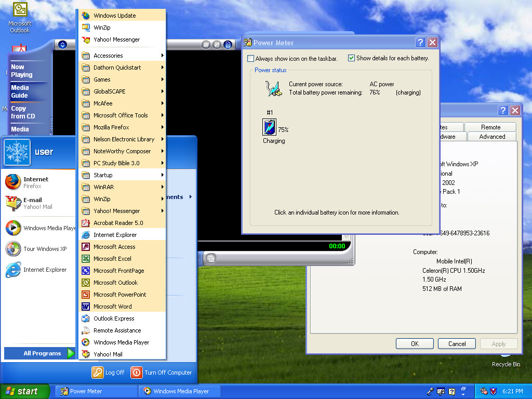Select Media Guide in Media Player

[x=20, y=91]
